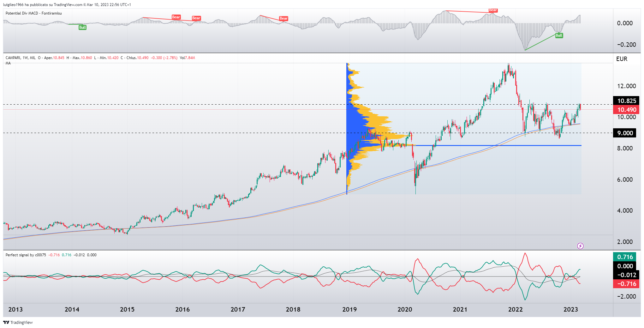Click the −0.200 MACD axis value
The image size is (644, 328).
point(626,45)
